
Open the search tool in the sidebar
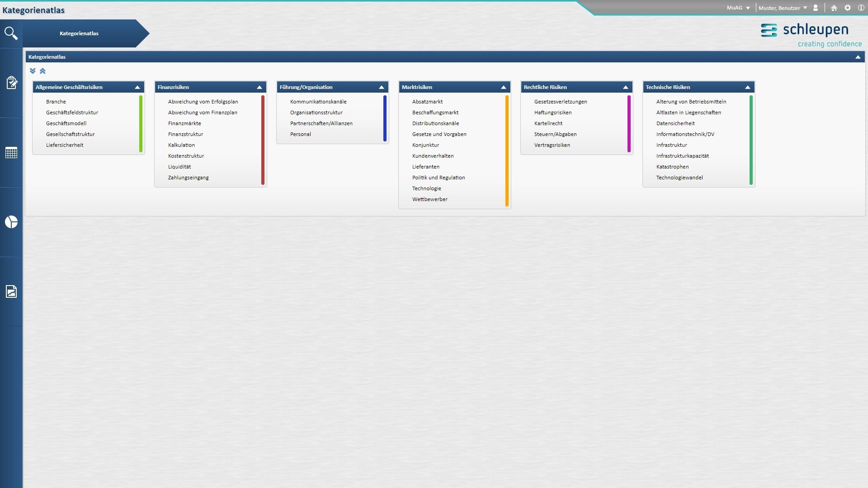point(11,33)
